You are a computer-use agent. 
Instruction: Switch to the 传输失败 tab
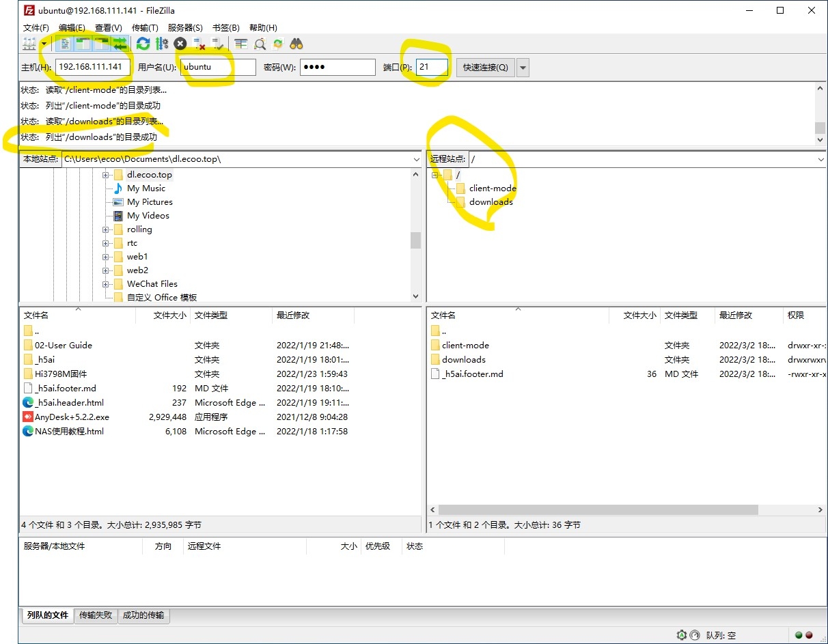click(95, 615)
